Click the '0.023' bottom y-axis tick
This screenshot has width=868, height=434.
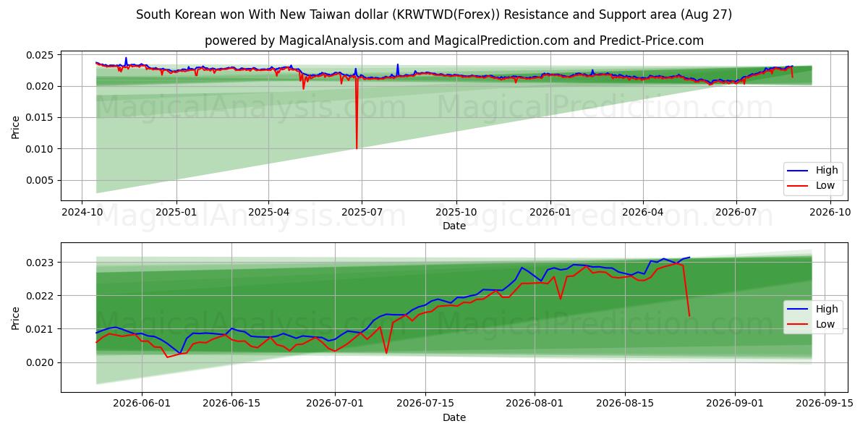point(41,263)
